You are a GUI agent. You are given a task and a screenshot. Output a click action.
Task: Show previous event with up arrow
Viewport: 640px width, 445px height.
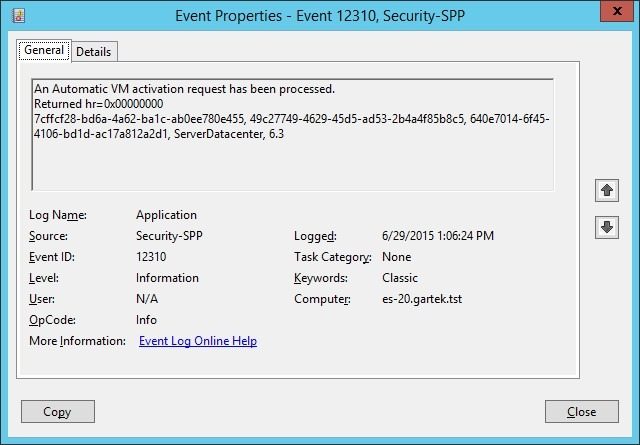click(607, 190)
